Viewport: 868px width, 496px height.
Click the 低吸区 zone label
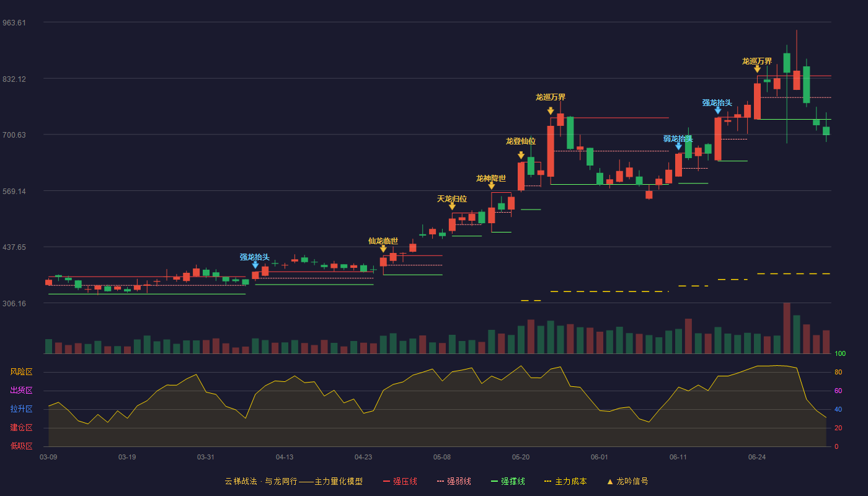coord(22,446)
